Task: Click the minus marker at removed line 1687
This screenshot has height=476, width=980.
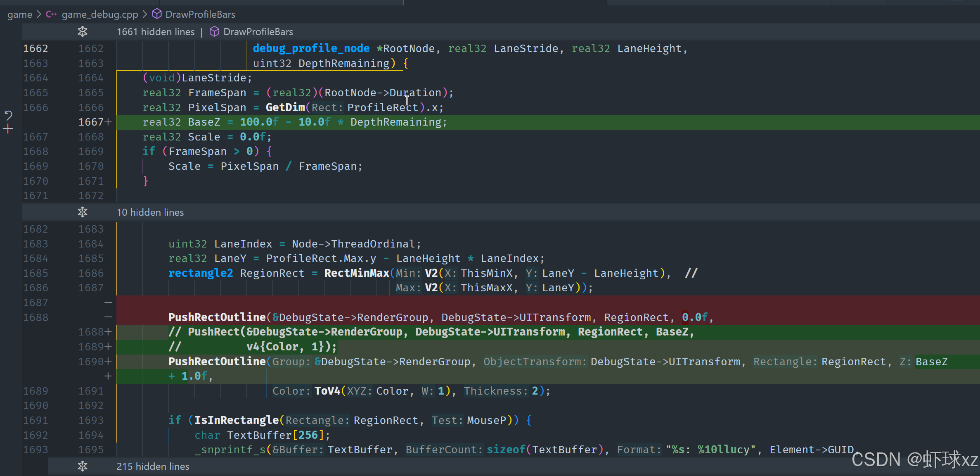Action: coord(108,302)
